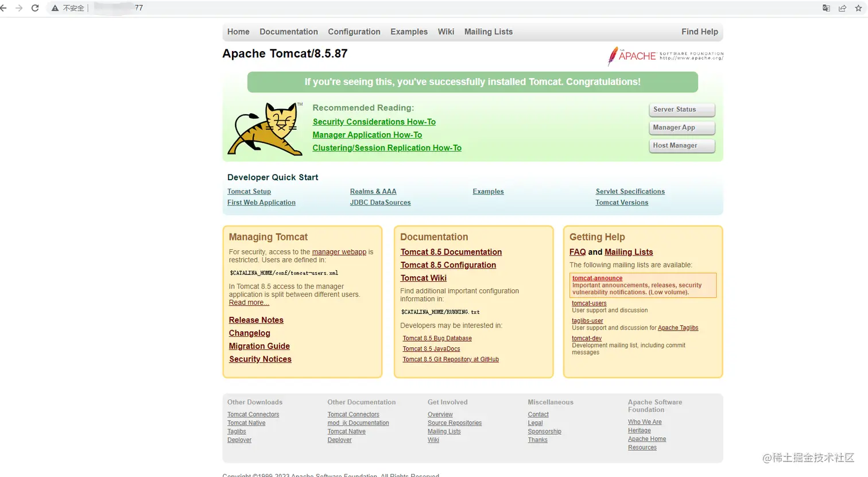Click the Server Status button
This screenshot has height=477, width=868.
coord(682,110)
